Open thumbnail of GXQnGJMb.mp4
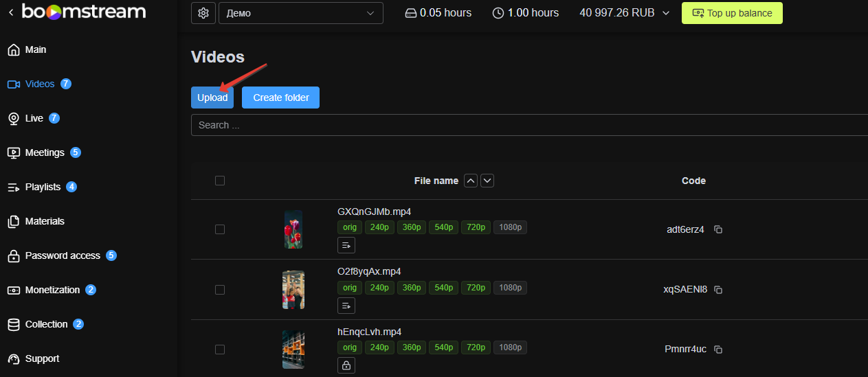 [293, 229]
